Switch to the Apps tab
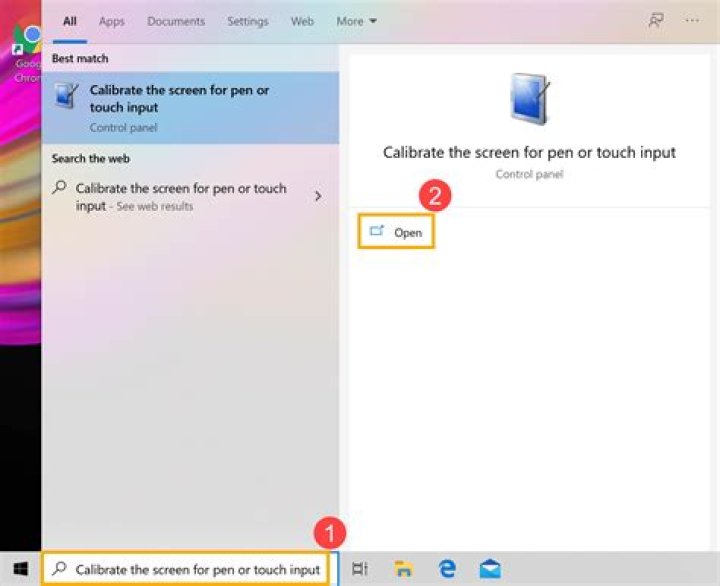The height and width of the screenshot is (586, 720). 111,21
